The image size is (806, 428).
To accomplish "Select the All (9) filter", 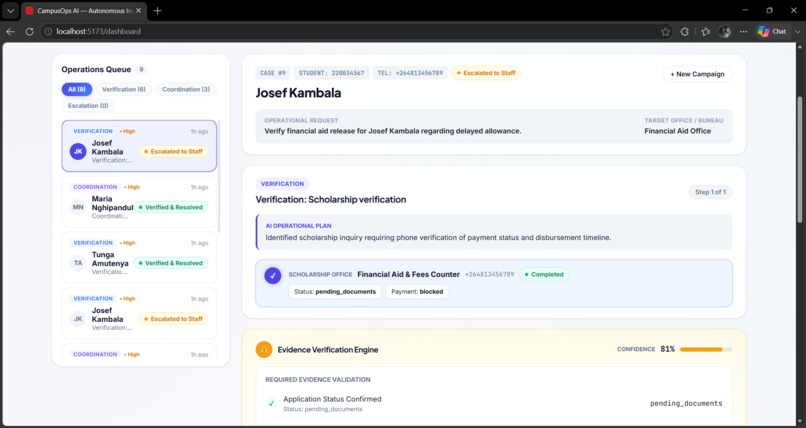I will coord(77,89).
